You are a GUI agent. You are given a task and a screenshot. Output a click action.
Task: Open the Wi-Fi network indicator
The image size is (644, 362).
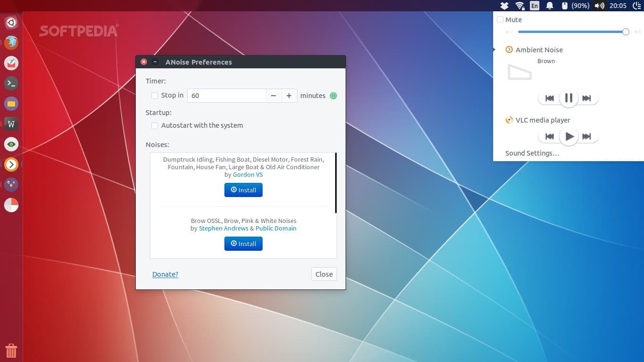pos(520,6)
